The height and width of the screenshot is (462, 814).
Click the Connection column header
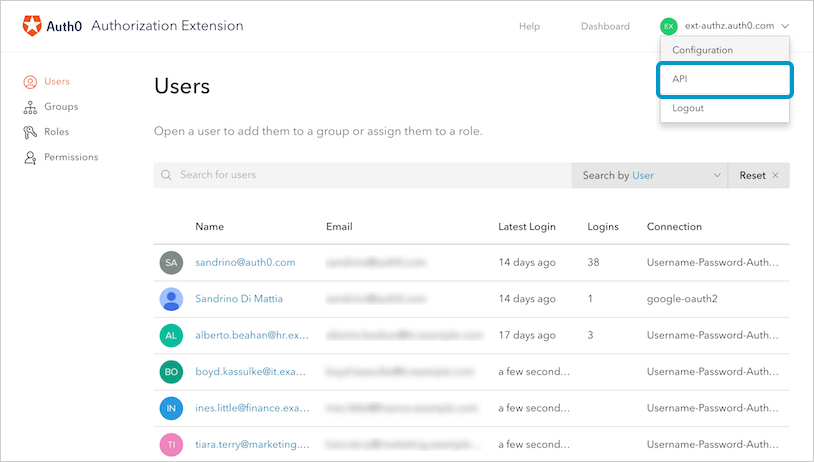click(x=674, y=226)
